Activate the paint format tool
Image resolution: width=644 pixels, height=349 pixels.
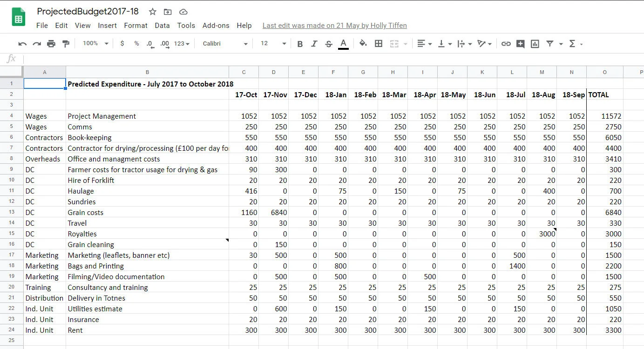pos(66,44)
